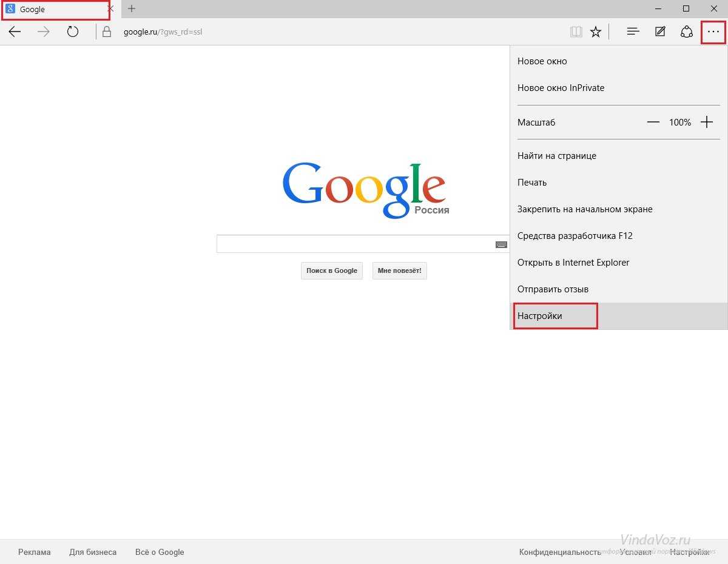This screenshot has height=564, width=728.
Task: Open Reading view book icon
Action: point(576,32)
